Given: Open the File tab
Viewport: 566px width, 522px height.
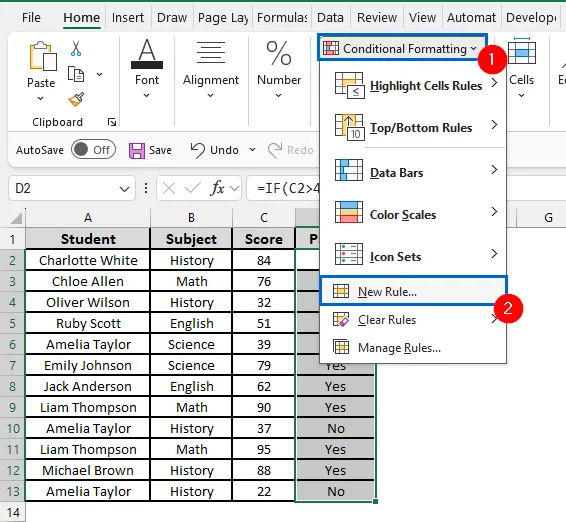Looking at the screenshot, I should point(31,17).
